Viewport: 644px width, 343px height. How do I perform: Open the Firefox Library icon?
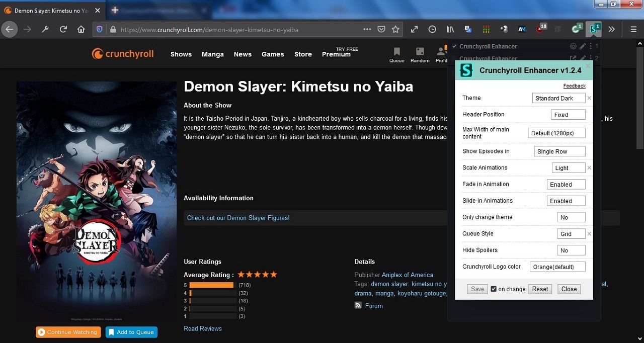450,30
